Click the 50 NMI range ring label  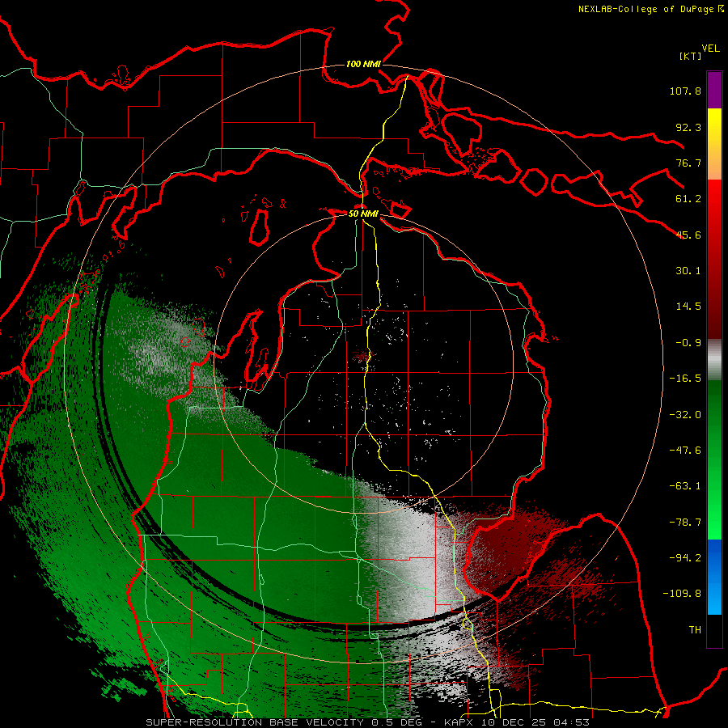[x=363, y=214]
